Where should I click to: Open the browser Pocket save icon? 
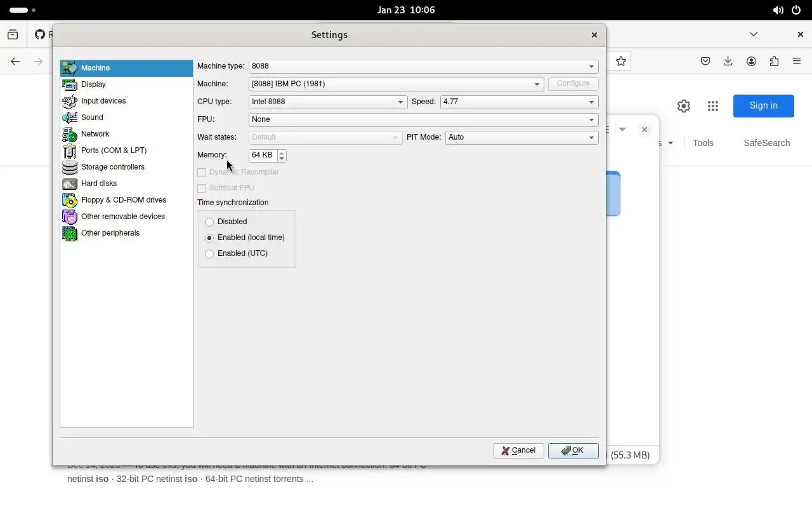[x=705, y=61]
